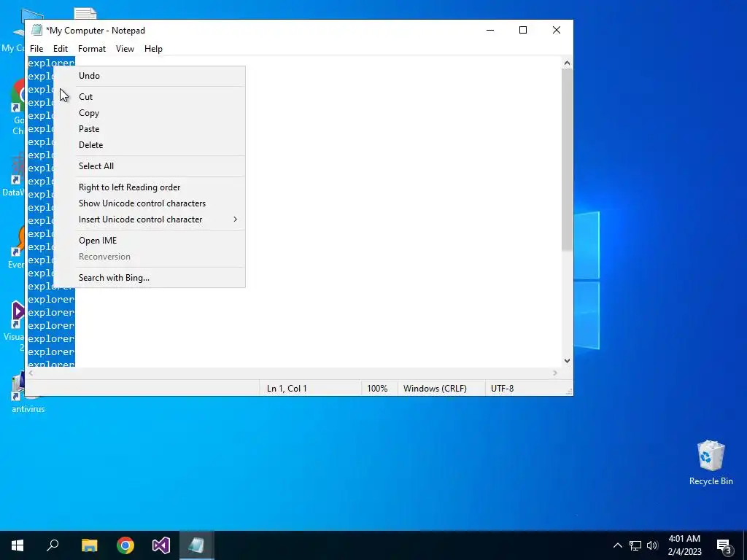Click vertical scrollbar up arrow
The image size is (747, 560).
pyautogui.click(x=567, y=63)
